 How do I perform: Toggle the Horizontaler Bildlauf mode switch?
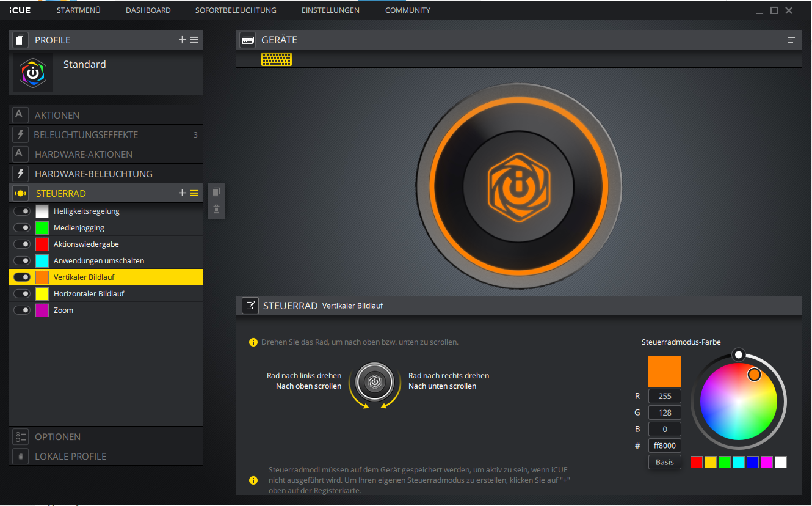(23, 293)
